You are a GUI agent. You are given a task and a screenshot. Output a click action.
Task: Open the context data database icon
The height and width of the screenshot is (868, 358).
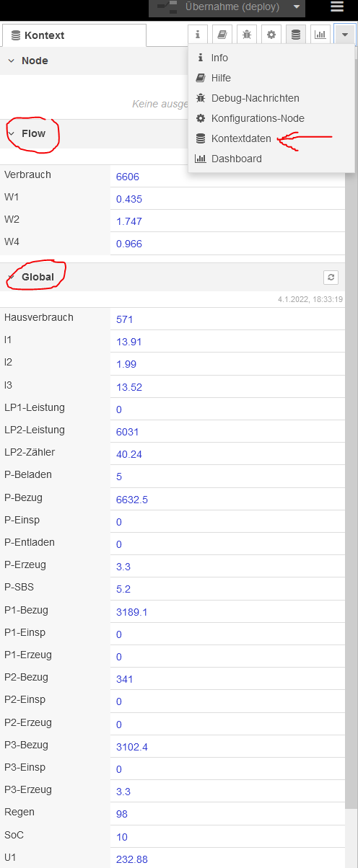tap(296, 35)
